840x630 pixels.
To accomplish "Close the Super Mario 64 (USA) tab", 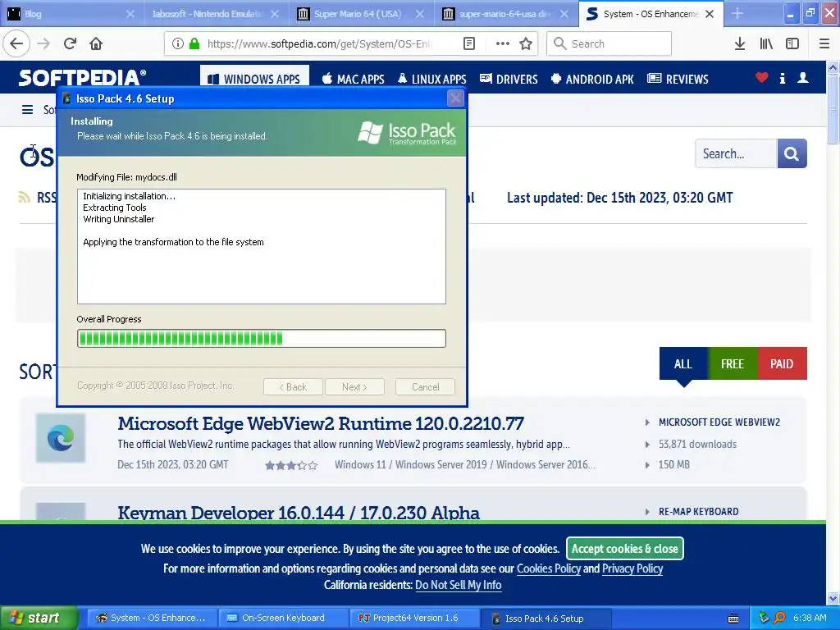I will coord(420,14).
